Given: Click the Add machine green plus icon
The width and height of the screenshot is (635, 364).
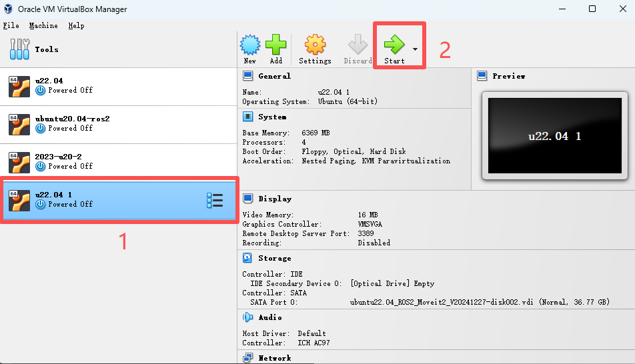Looking at the screenshot, I should coord(275,46).
